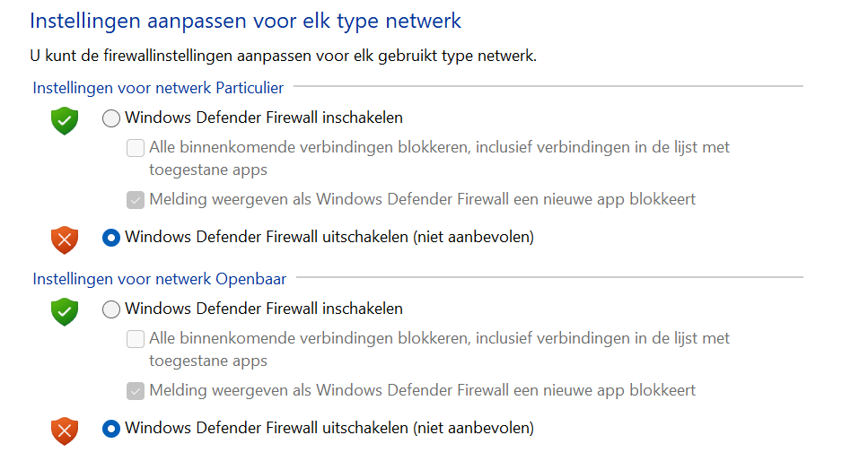Click the 'Instellingen voor netwerk Openbaar' section heading
Viewport: 868px width, 470px height.
click(x=160, y=279)
